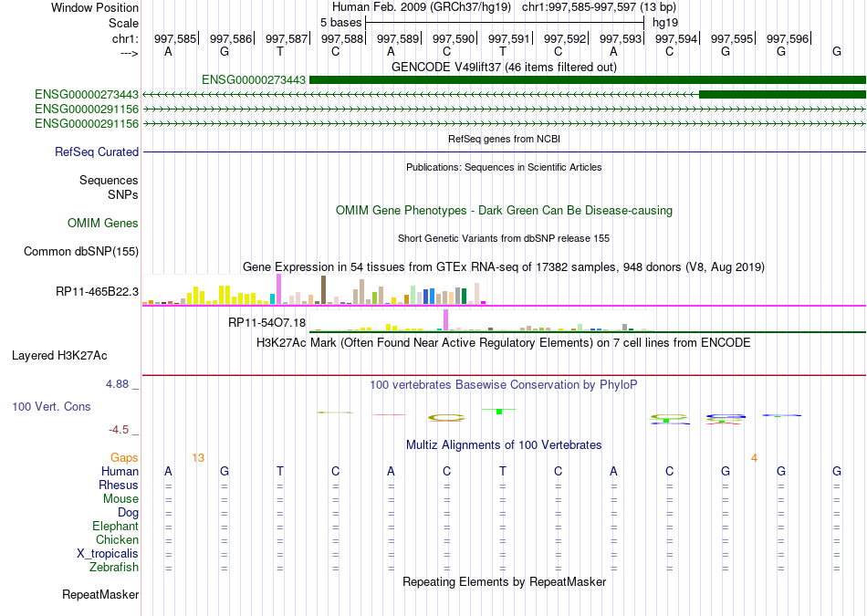Click the 100 Vert. Cons label
Viewport: 867px width, 616px height.
[51, 406]
